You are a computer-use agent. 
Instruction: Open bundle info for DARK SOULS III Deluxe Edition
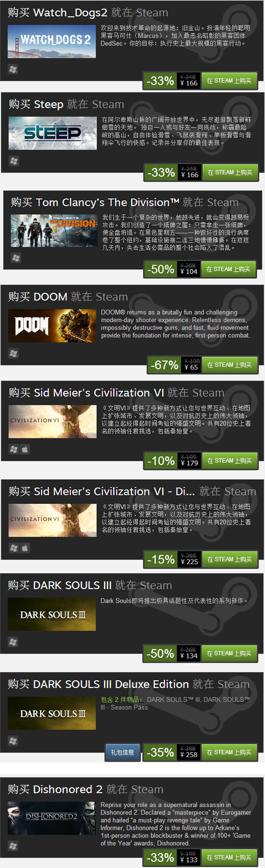coord(122,752)
